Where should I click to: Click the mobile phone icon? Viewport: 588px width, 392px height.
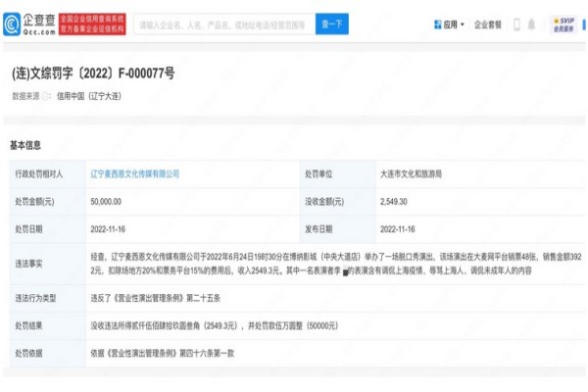tap(516, 24)
